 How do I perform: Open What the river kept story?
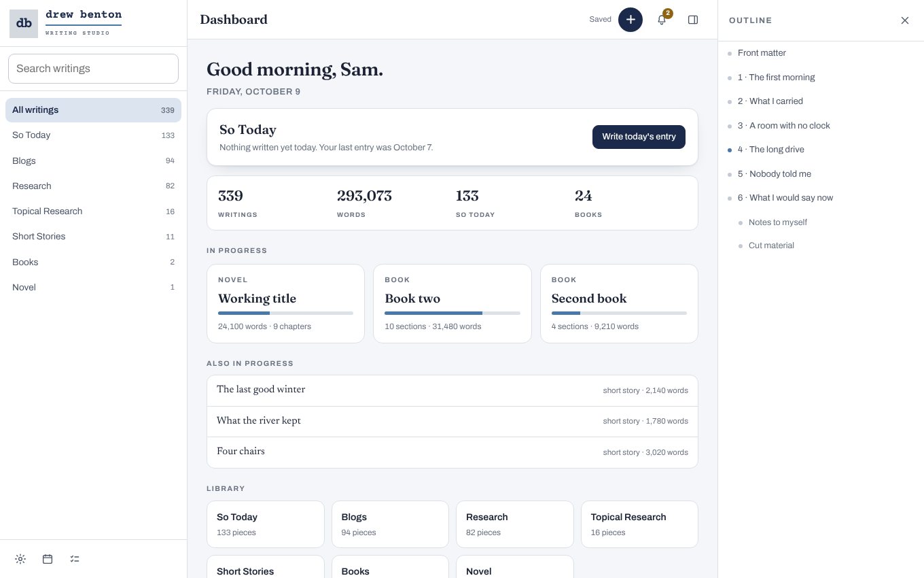click(452, 422)
